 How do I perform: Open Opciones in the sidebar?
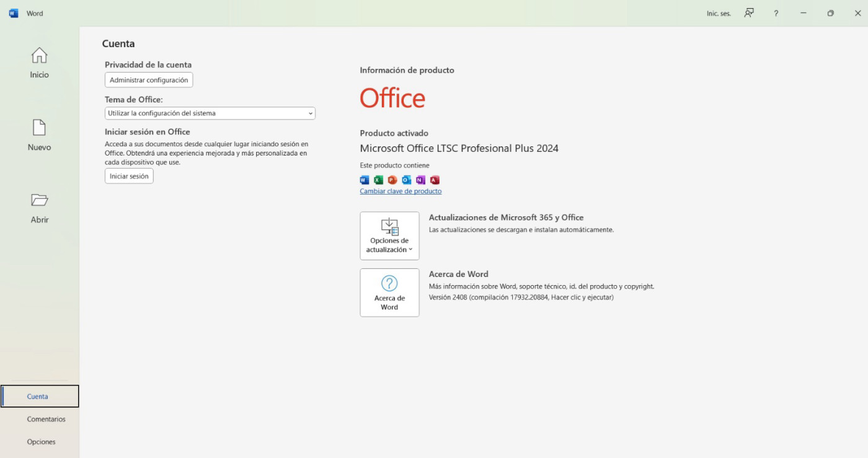[x=41, y=442]
